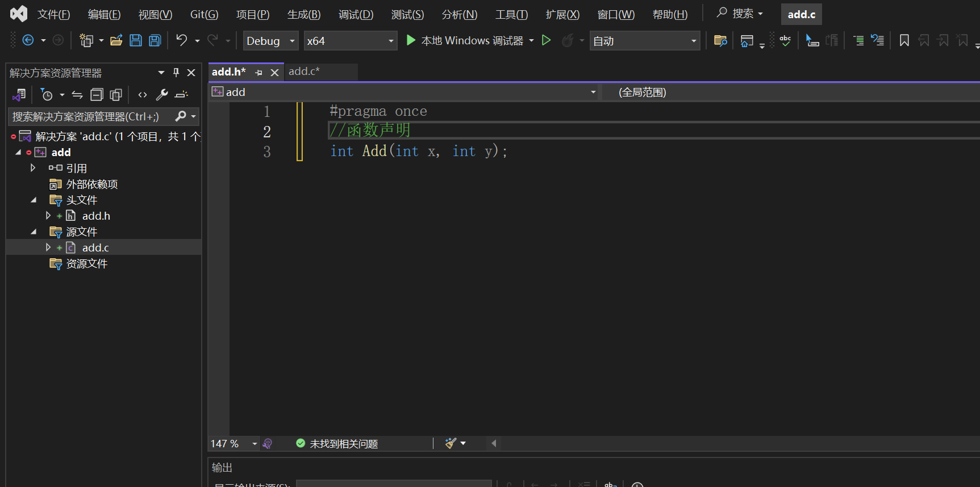
Task: Toggle the pin on the add.h* tab
Action: click(x=259, y=73)
